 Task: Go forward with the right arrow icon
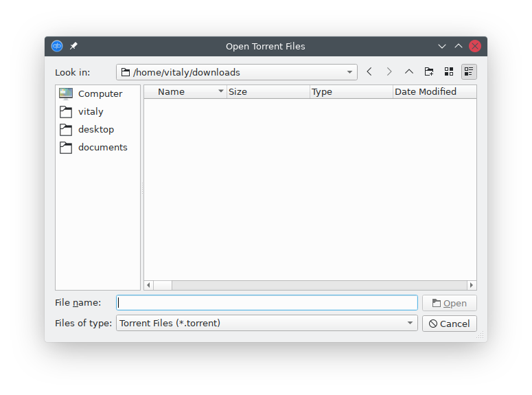(389, 71)
